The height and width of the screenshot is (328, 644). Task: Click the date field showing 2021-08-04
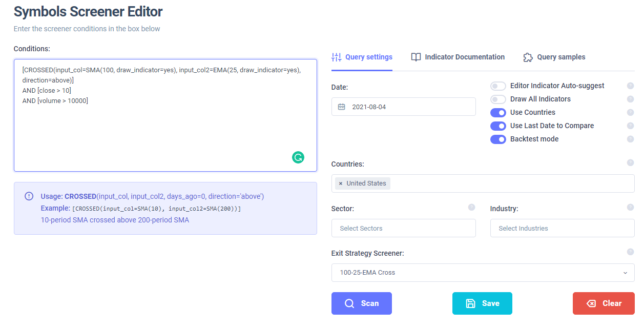[404, 107]
